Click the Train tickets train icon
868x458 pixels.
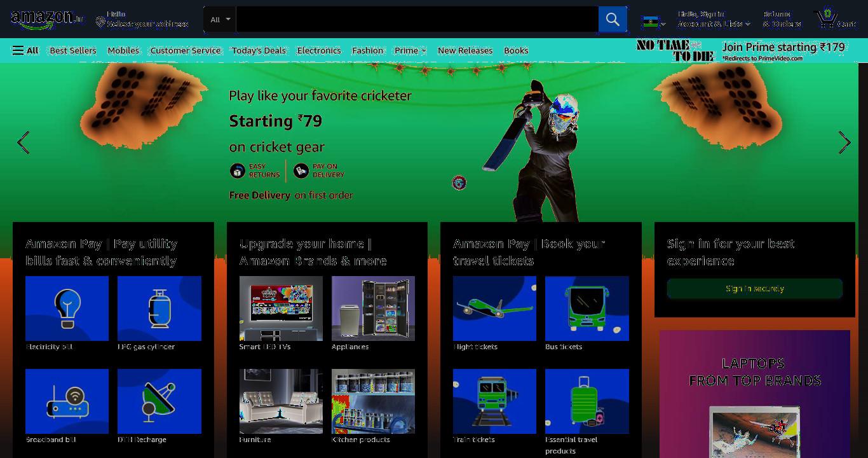[494, 401]
